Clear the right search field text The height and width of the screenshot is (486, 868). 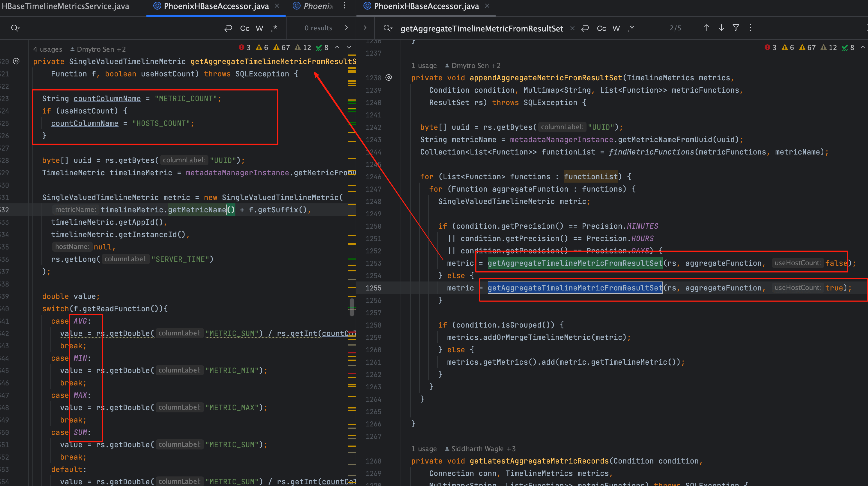pyautogui.click(x=572, y=28)
